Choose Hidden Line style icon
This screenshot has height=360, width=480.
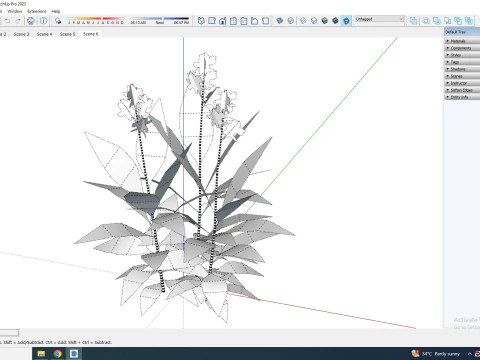314,21
